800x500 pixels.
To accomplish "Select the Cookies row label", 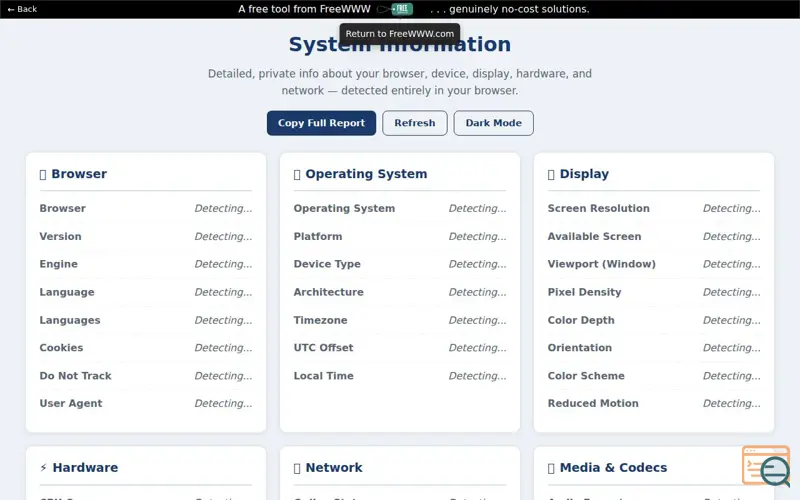I will [x=61, y=347].
